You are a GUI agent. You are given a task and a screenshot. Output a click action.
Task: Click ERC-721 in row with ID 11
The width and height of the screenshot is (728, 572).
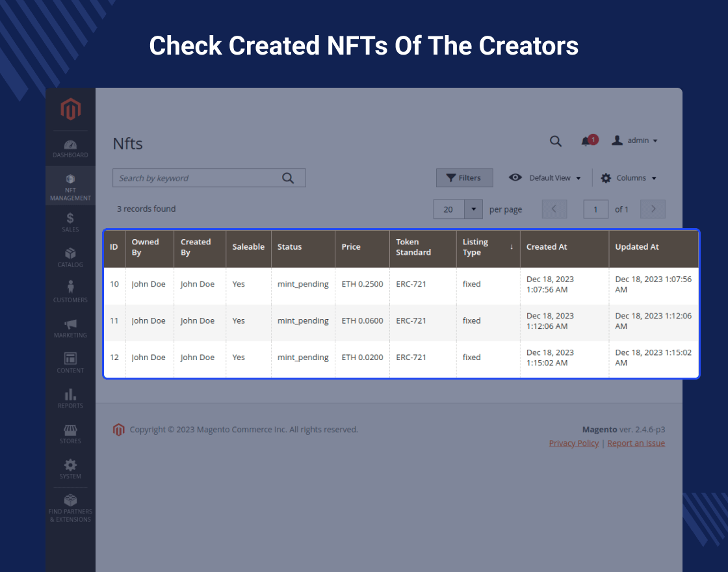411,321
